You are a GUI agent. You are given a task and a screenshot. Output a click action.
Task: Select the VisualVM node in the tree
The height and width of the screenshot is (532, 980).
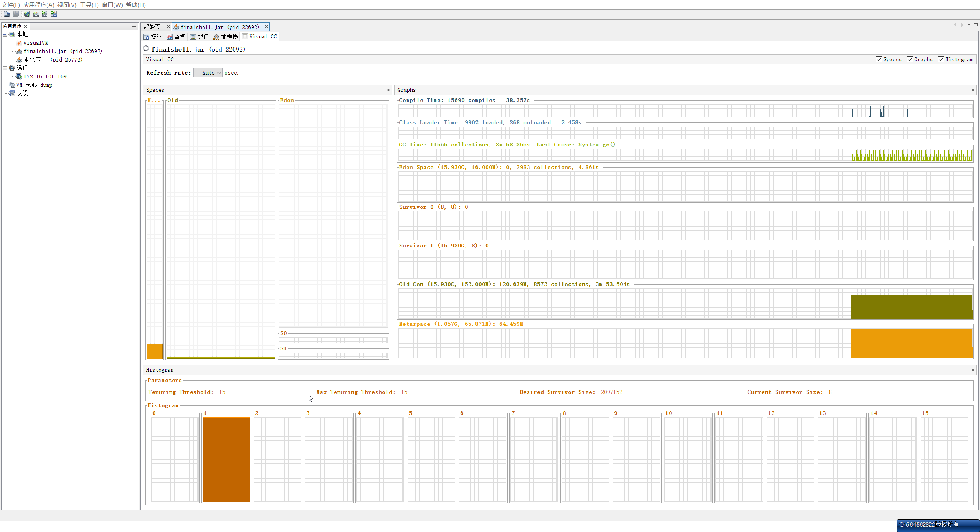[x=35, y=43]
